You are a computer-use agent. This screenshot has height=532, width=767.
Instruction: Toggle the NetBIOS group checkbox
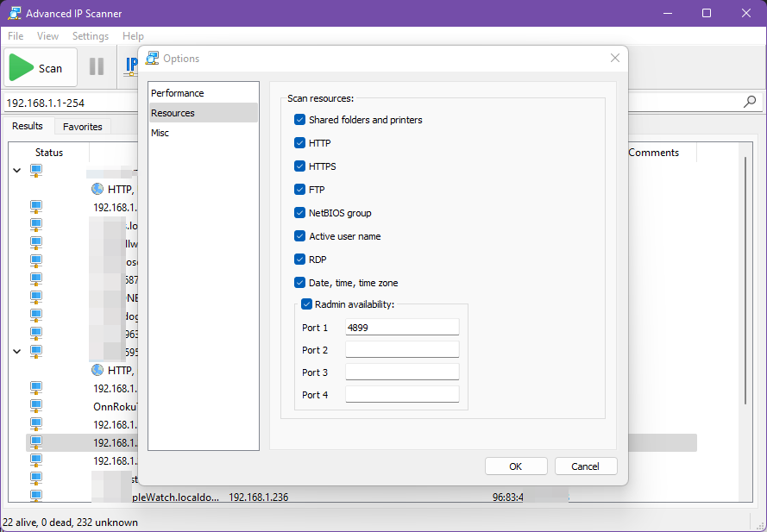tap(300, 213)
